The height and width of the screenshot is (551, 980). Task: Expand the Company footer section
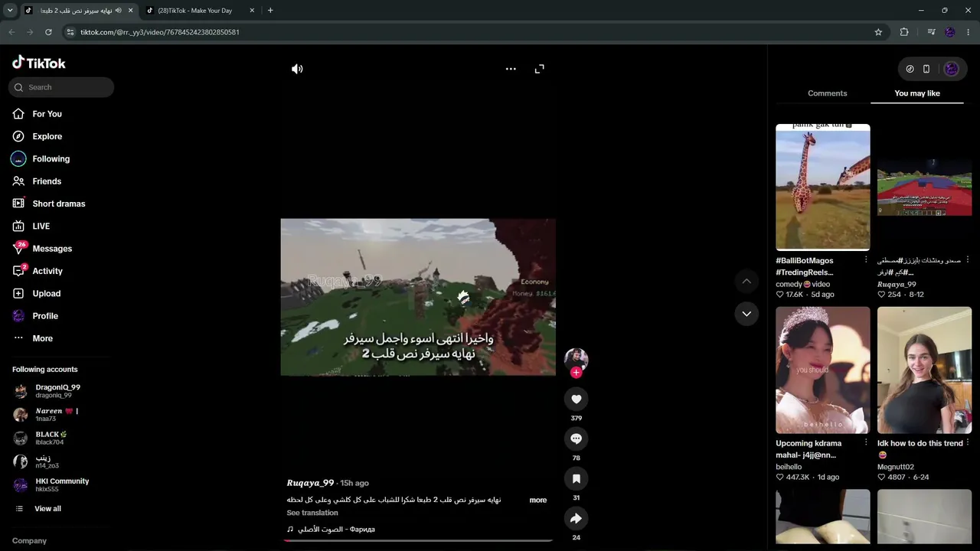[x=29, y=541]
